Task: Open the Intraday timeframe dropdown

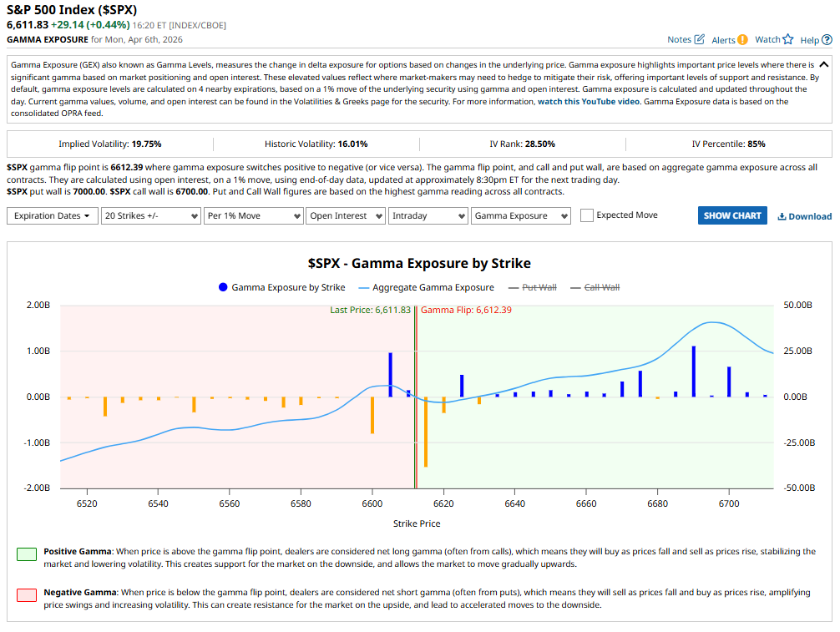Action: (428, 215)
